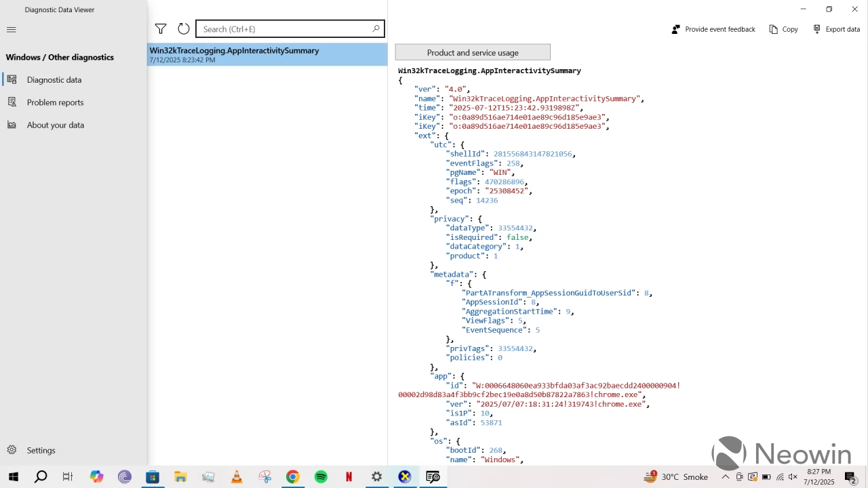The image size is (868, 488).
Task: Click the magnifier in the search box
Action: (376, 28)
